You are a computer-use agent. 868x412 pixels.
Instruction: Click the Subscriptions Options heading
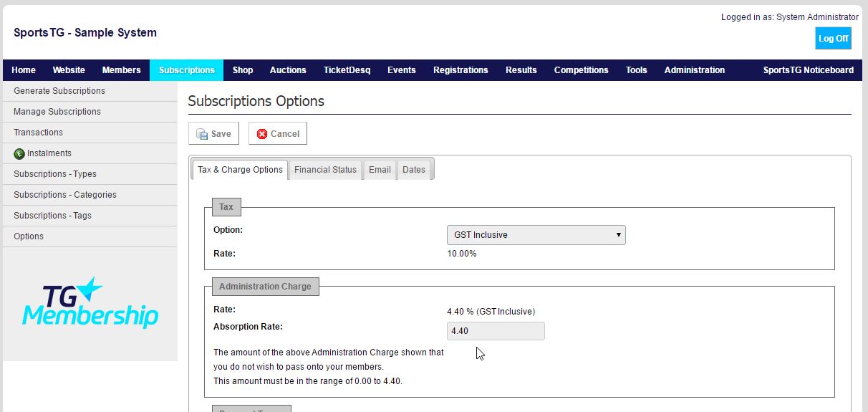(x=256, y=101)
